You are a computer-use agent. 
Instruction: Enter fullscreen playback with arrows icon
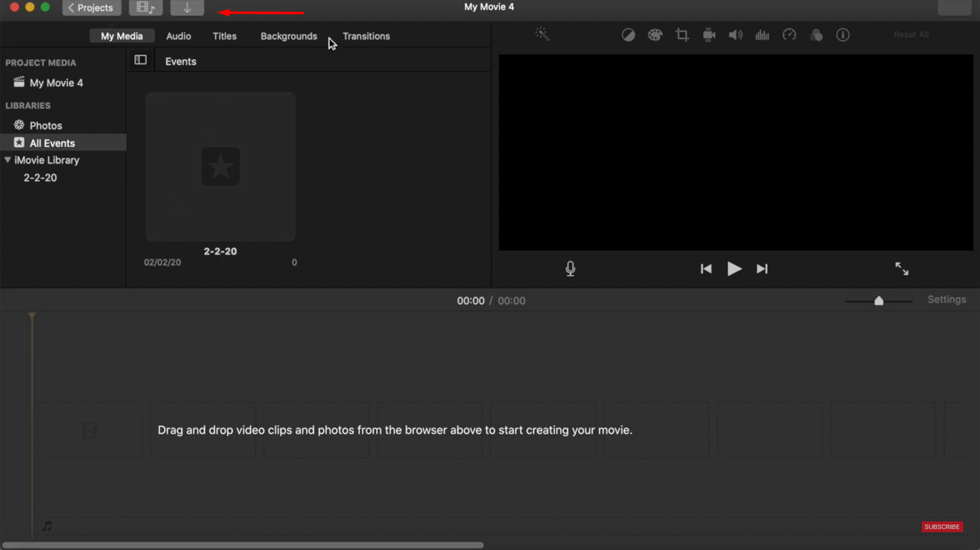coord(902,268)
